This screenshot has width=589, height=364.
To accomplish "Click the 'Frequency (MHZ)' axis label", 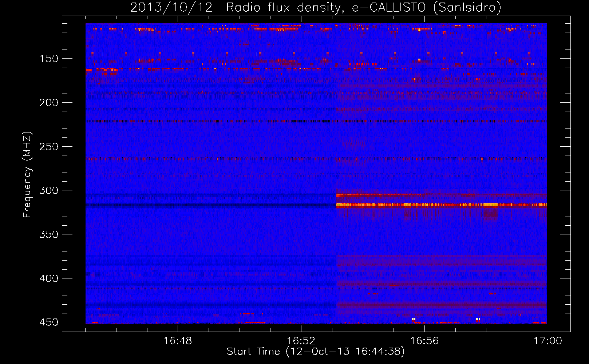I will pyautogui.click(x=27, y=175).
